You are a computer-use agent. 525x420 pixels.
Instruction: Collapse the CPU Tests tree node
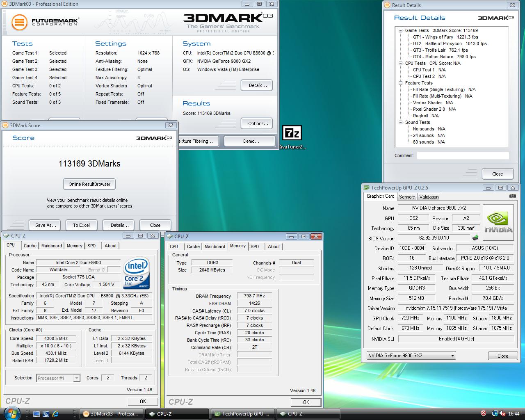point(401,63)
